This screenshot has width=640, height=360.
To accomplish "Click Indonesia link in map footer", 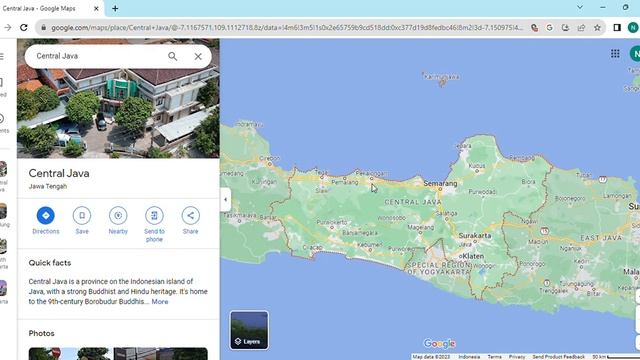I will click(469, 357).
